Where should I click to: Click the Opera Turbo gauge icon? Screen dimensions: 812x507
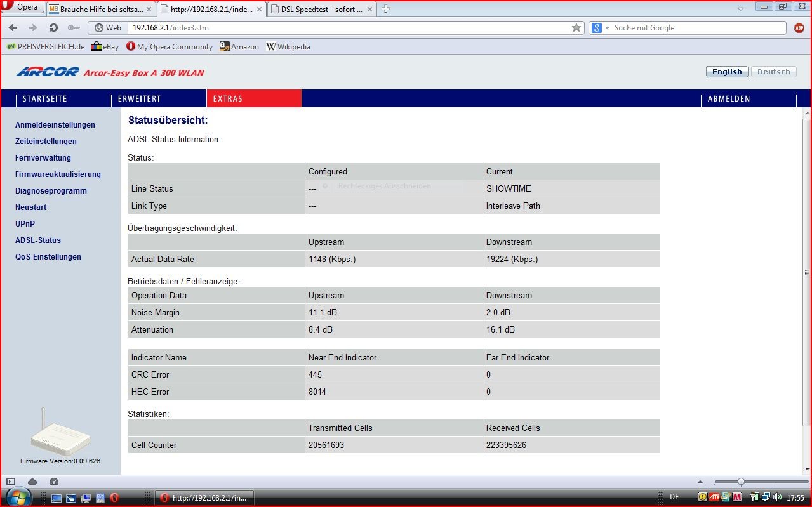pyautogui.click(x=54, y=482)
